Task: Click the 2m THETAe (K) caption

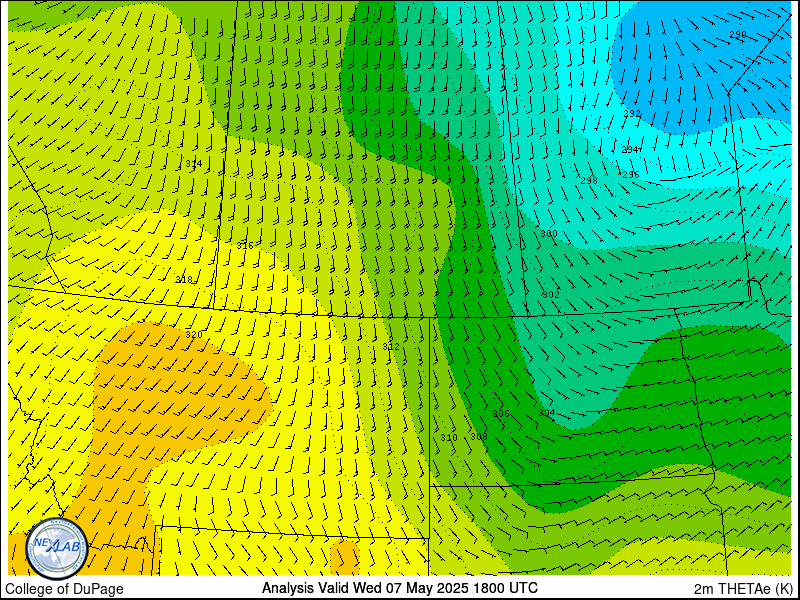Action: [744, 589]
